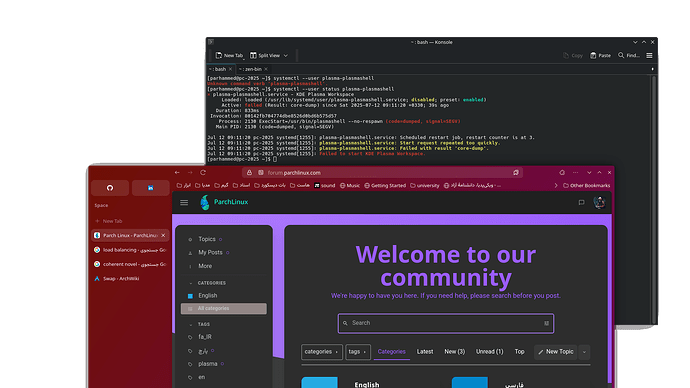Reload the forum page
This screenshot has width=690, height=388.
click(x=203, y=172)
